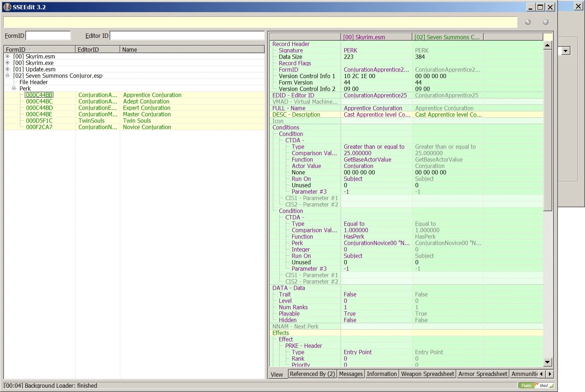Select the File Header tree item
Viewport: 585px width, 392px height.
[34, 82]
